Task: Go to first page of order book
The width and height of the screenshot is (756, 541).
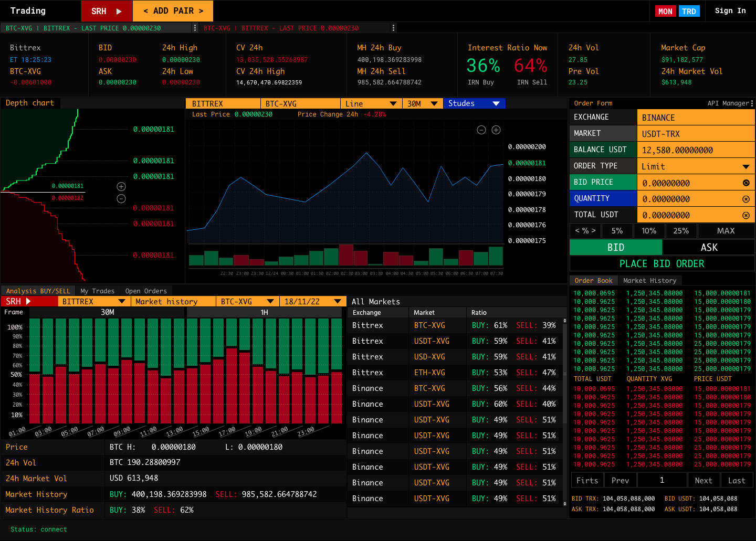Action: 587,480
